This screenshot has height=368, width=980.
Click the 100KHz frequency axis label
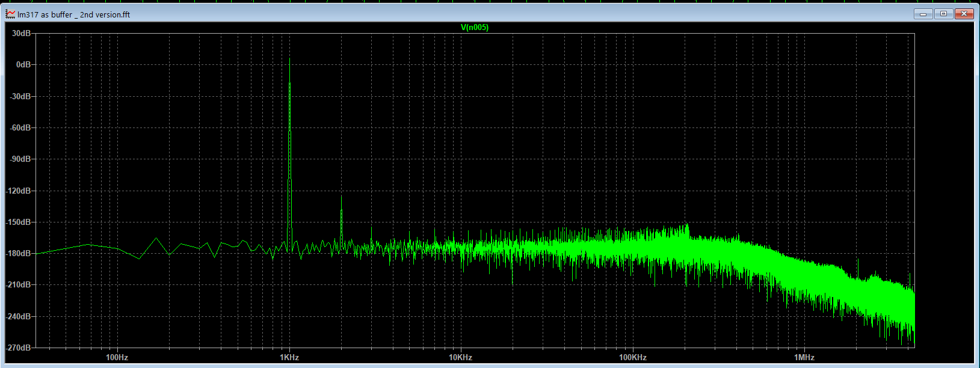(x=633, y=357)
